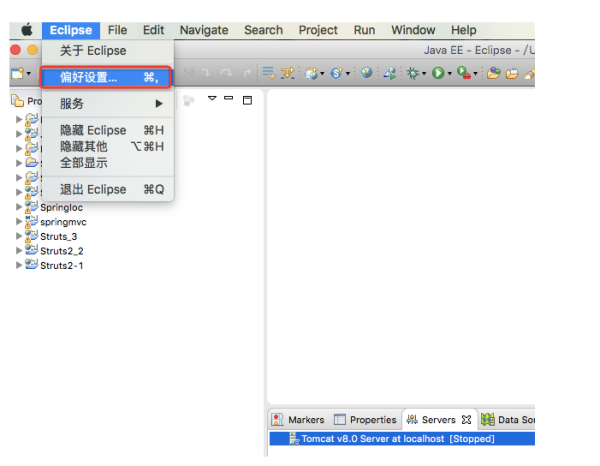Expand the Struts2-1 project node
Image resolution: width=600 pixels, height=466 pixels.
tap(19, 265)
